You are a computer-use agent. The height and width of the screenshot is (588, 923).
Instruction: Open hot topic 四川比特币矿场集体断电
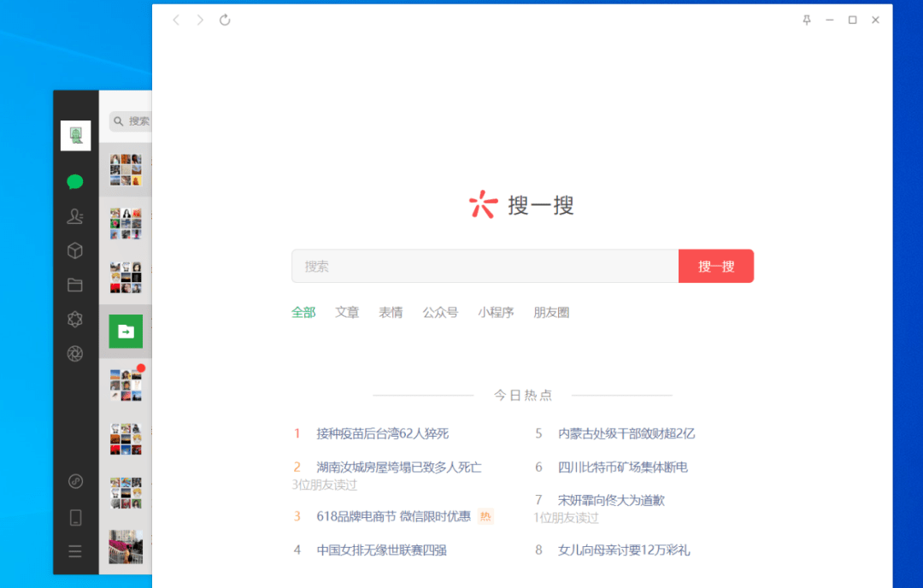[622, 467]
